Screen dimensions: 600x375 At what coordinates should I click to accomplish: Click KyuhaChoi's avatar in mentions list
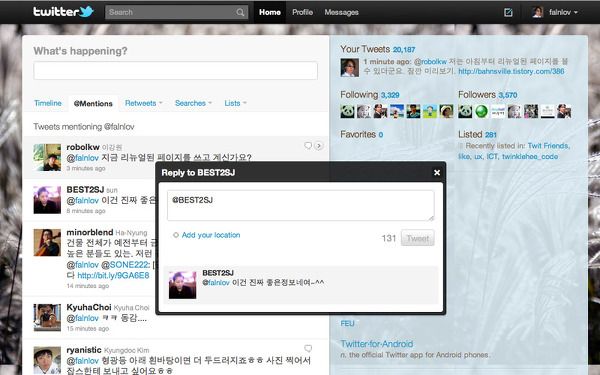[47, 318]
